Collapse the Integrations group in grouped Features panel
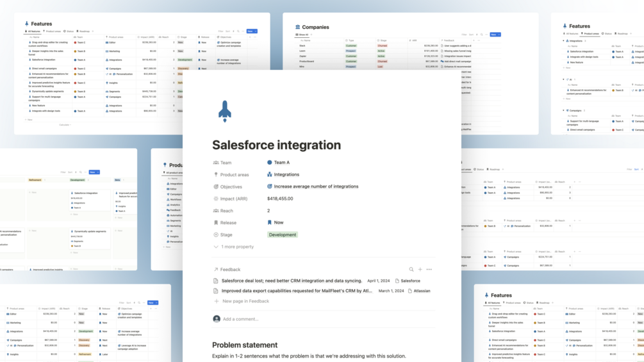This screenshot has width=644, height=362. point(563,41)
